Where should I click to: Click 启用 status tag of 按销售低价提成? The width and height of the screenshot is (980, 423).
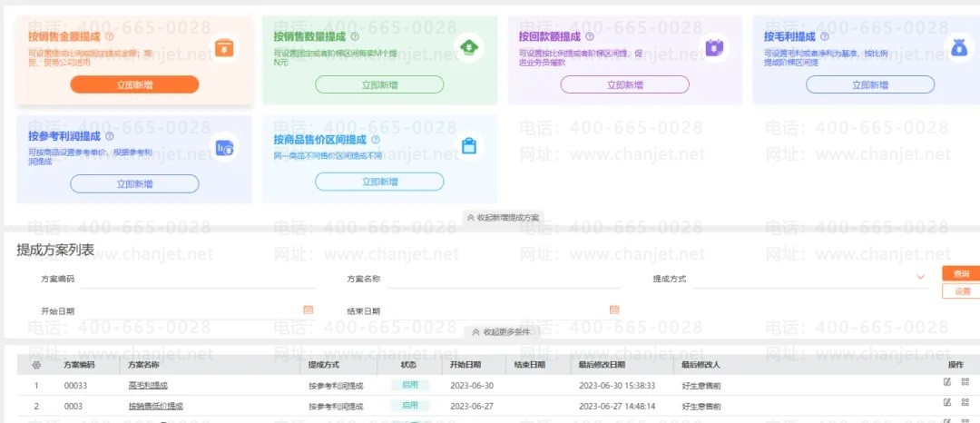pos(410,406)
